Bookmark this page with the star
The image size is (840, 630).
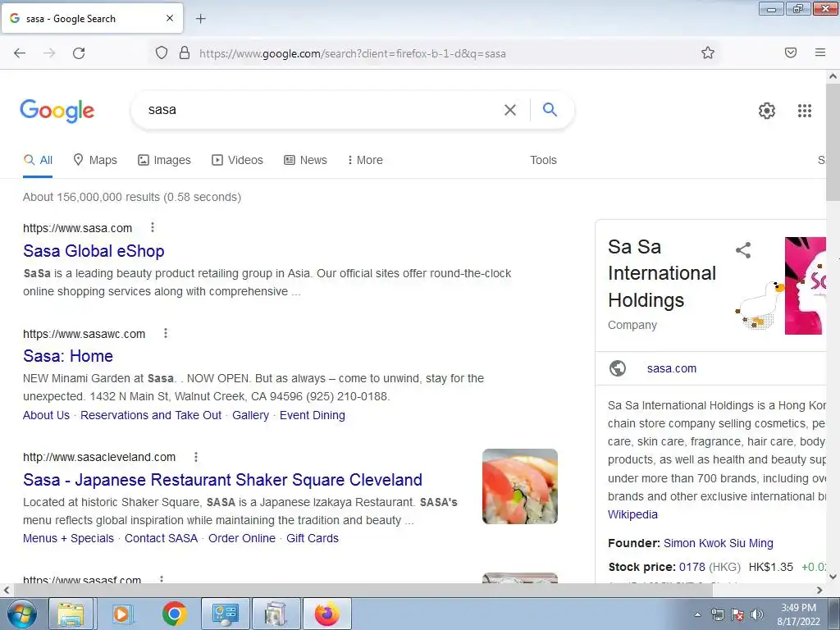708,52
